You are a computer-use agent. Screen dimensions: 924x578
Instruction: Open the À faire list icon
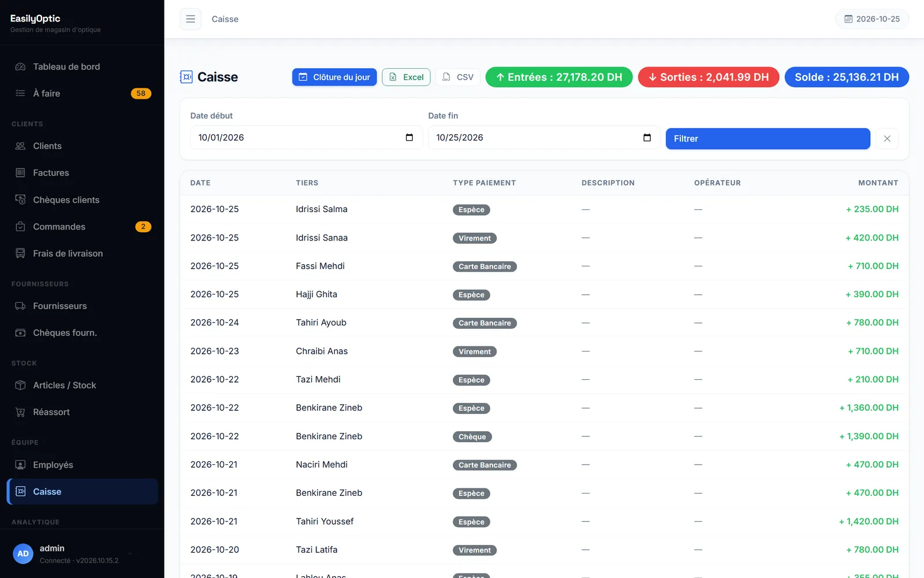point(20,93)
